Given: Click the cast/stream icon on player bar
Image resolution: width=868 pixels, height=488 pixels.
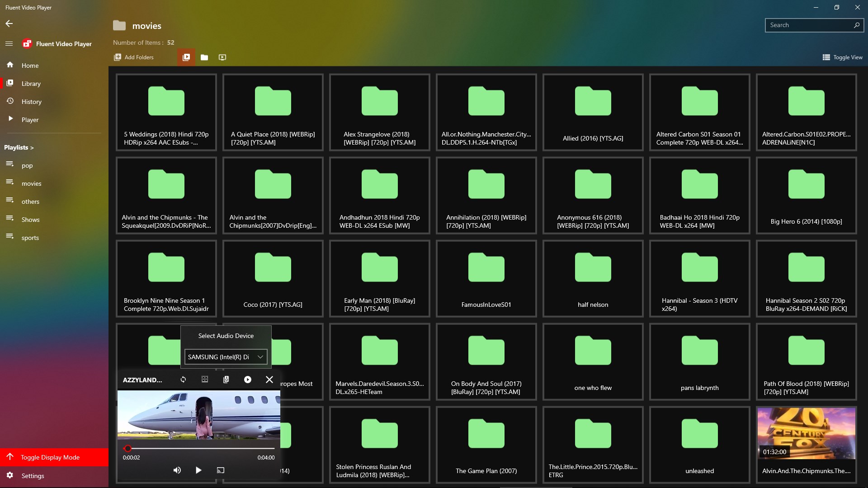Looking at the screenshot, I should pos(221,470).
